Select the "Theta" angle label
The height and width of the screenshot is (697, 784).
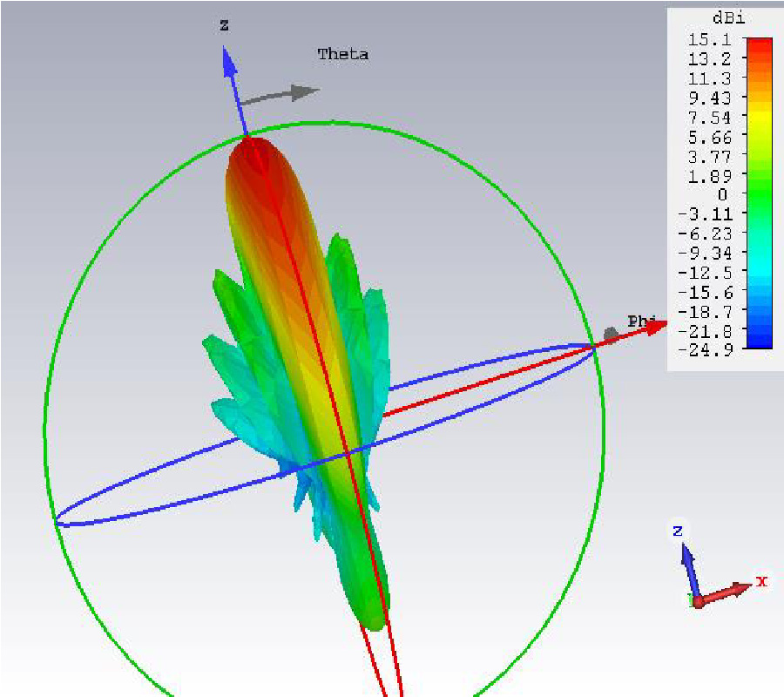coord(342,54)
